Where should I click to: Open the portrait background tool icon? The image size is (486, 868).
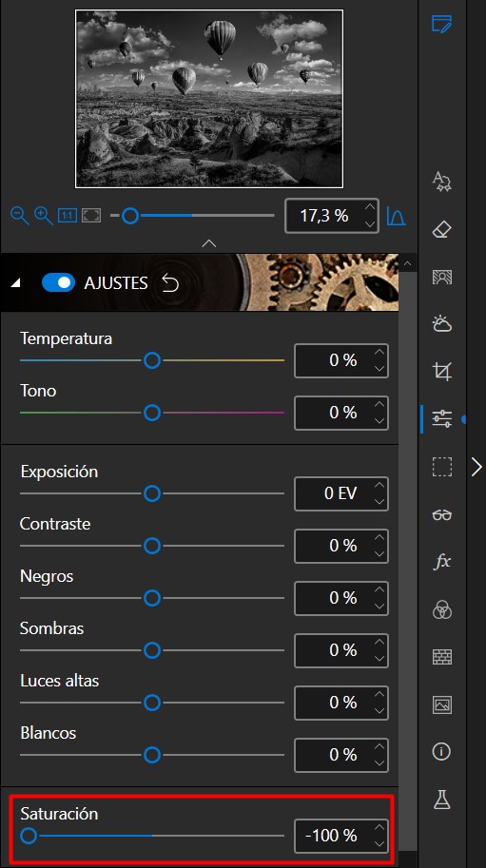pyautogui.click(x=441, y=277)
